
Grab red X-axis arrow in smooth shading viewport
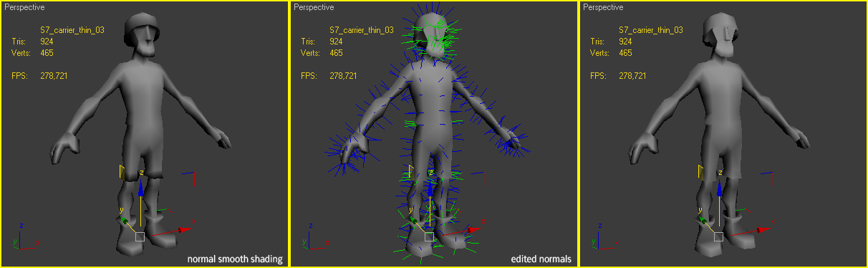(185, 229)
